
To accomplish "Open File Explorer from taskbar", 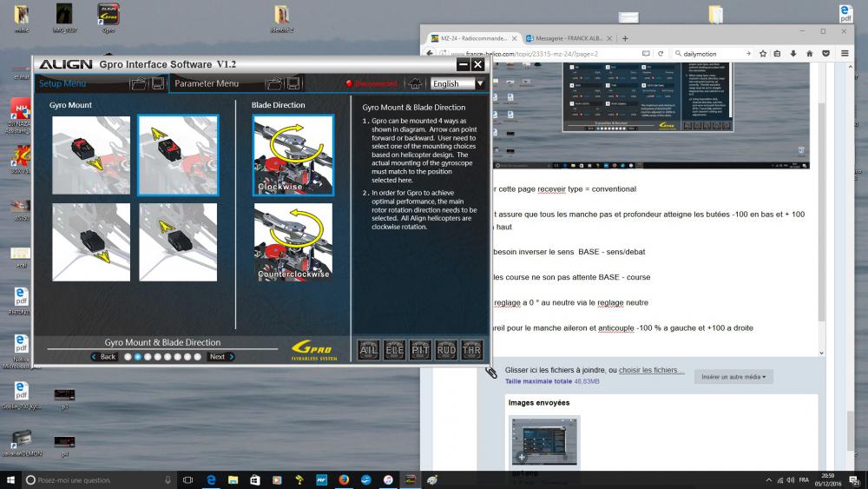I will 233,479.
